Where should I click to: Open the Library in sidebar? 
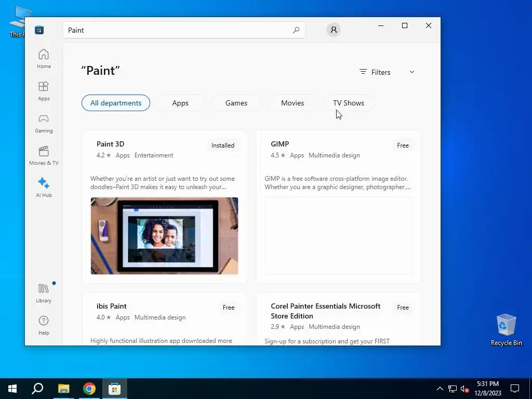[x=44, y=293]
